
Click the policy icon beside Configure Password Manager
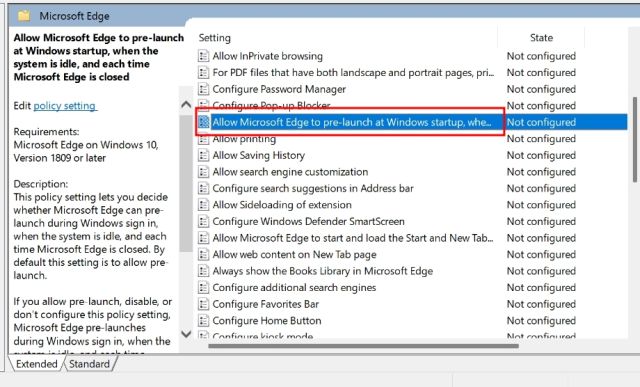(x=203, y=89)
